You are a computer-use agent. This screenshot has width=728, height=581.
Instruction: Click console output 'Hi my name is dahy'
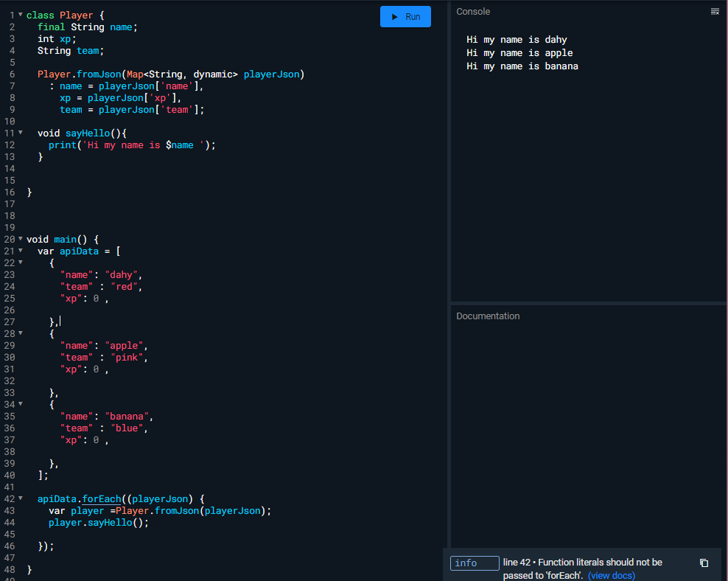point(517,40)
